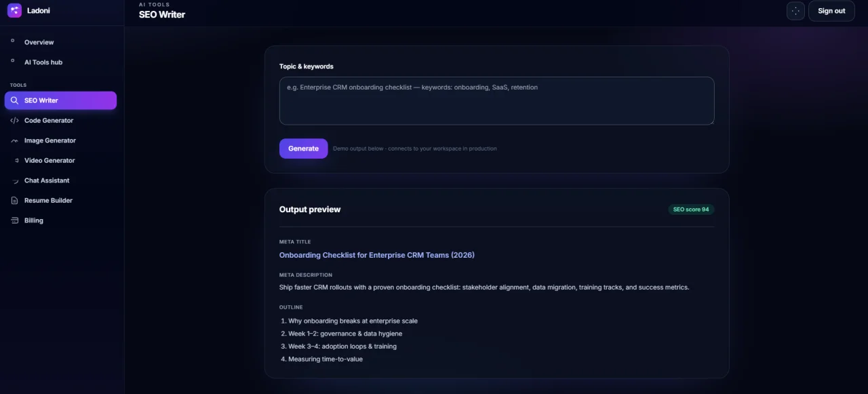The width and height of the screenshot is (868, 394).
Task: Click the Billing card icon
Action: coord(14,220)
